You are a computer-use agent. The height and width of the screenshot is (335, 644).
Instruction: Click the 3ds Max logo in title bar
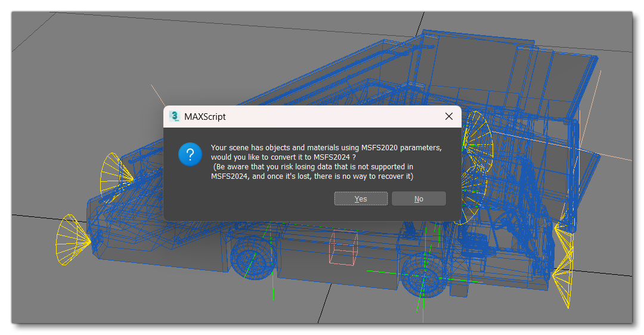tap(175, 117)
